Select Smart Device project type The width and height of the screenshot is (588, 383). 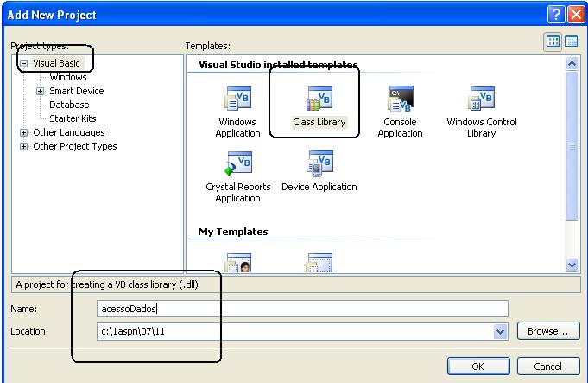pos(77,91)
